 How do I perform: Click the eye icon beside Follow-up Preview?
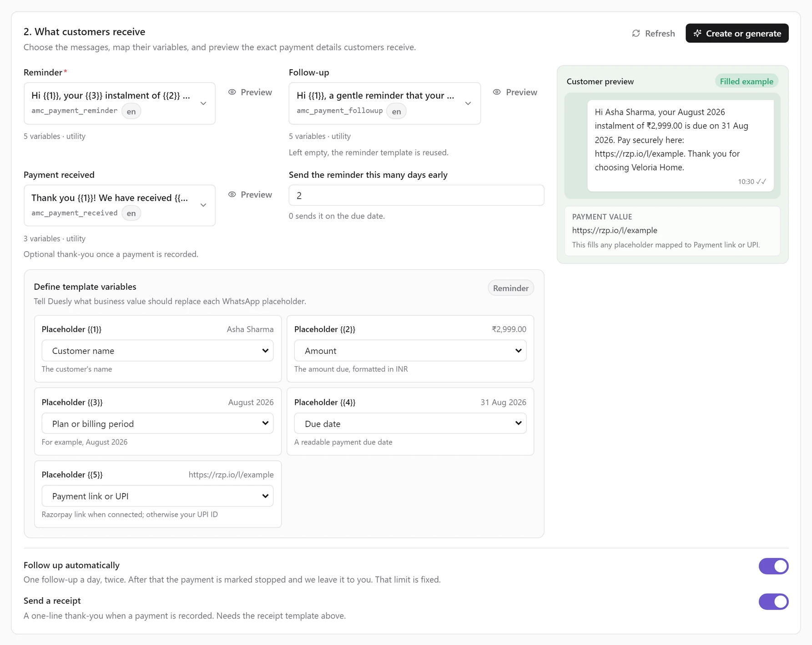pos(497,92)
